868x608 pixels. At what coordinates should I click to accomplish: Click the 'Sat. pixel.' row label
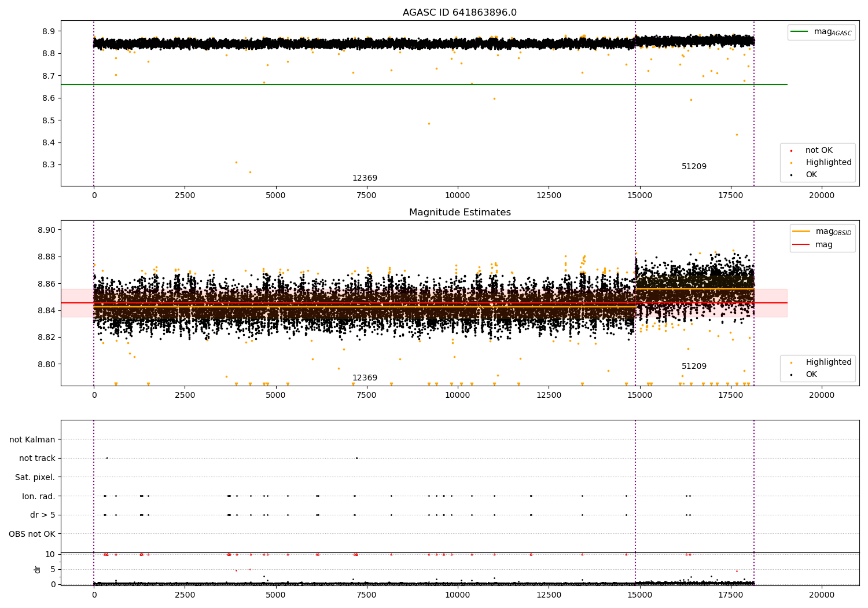tap(35, 477)
